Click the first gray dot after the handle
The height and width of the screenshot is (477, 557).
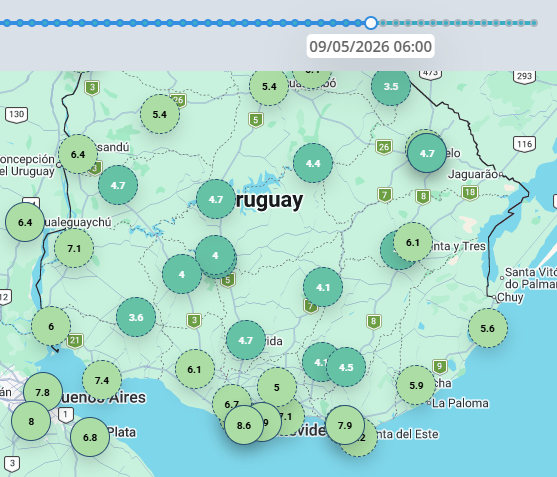pos(383,23)
